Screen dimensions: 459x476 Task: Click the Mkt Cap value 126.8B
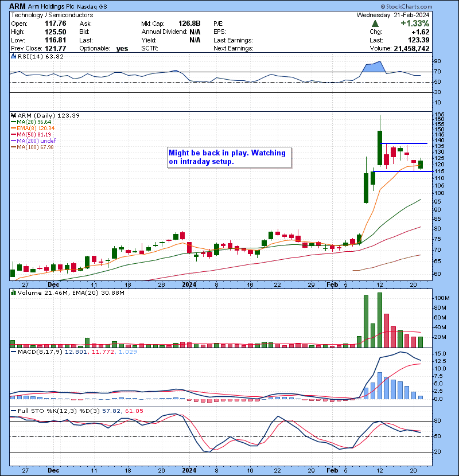[x=189, y=24]
